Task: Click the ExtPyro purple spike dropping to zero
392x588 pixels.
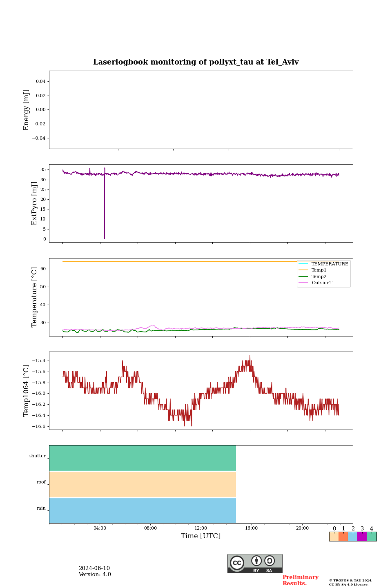Action: pos(105,204)
